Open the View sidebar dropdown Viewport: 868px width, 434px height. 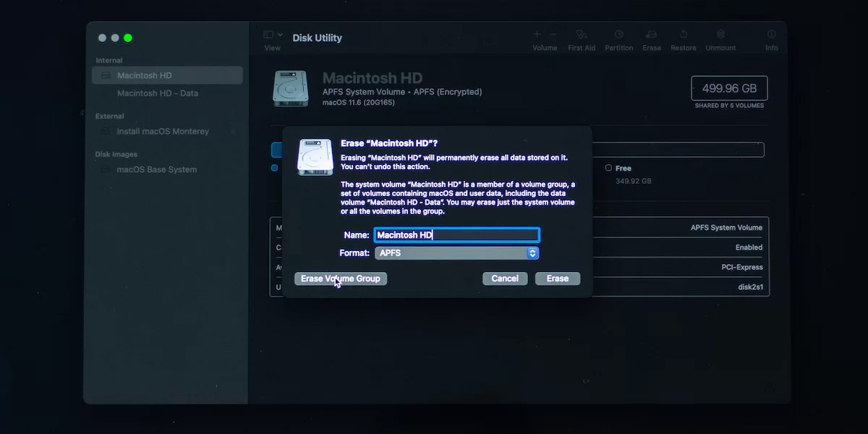pos(272,35)
